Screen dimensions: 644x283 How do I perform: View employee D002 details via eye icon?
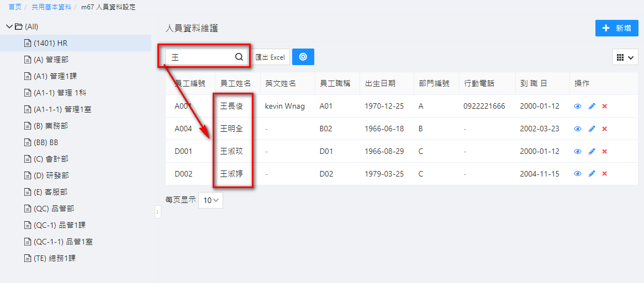pos(578,174)
